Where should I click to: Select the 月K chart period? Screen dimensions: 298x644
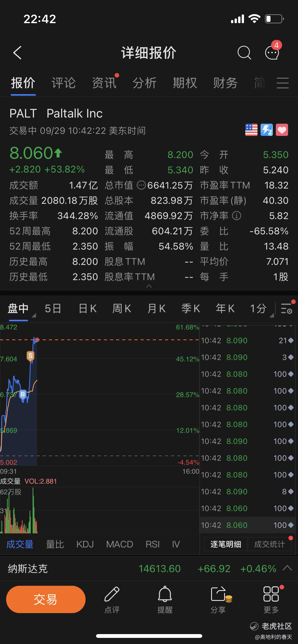coord(156,309)
